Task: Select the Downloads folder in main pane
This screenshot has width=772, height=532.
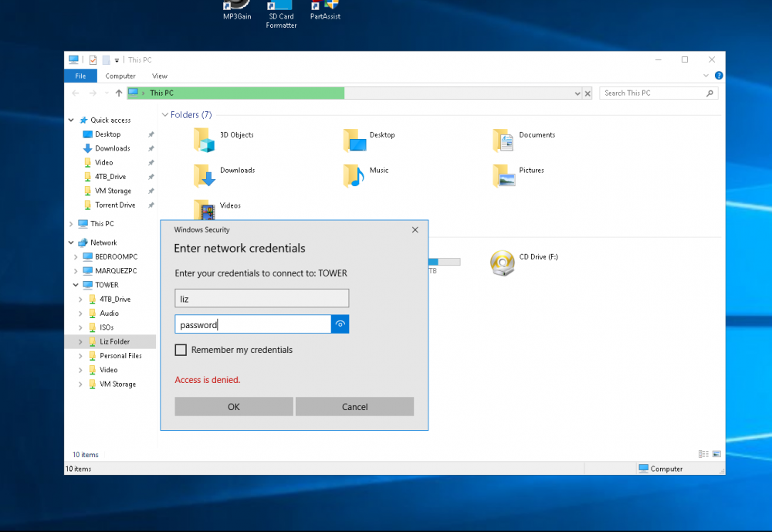Action: pyautogui.click(x=224, y=175)
